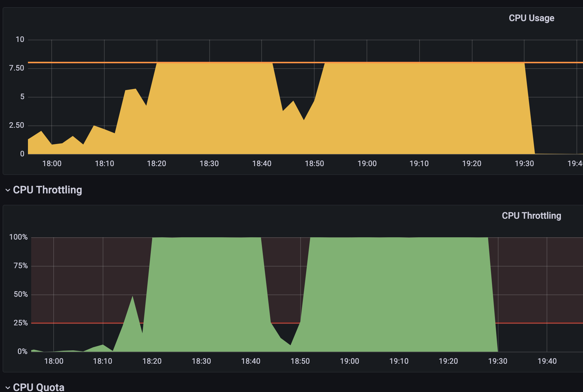The image size is (583, 392).
Task: Collapse the CPU Throttling row chevron
Action: 7,190
